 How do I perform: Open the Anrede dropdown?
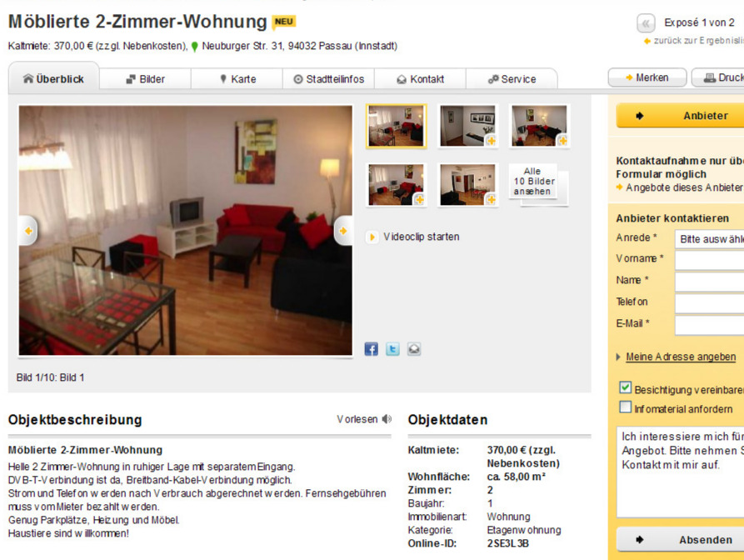[x=709, y=239]
